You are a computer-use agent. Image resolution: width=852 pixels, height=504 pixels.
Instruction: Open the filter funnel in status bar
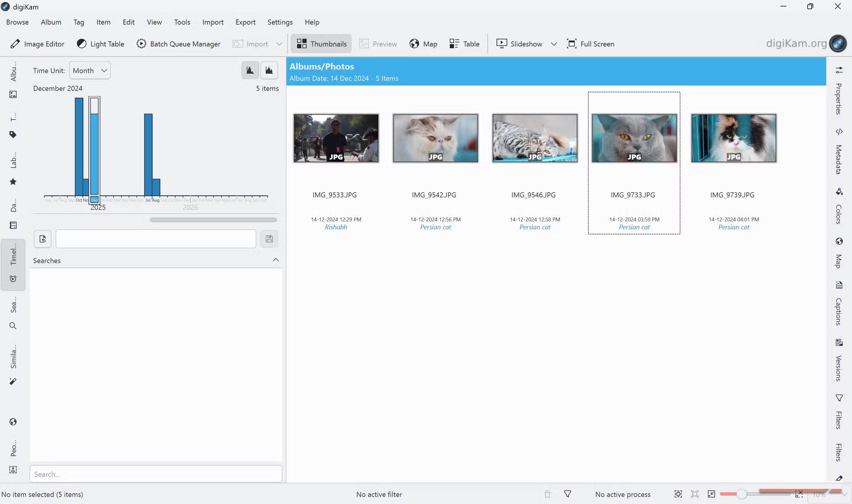point(567,494)
